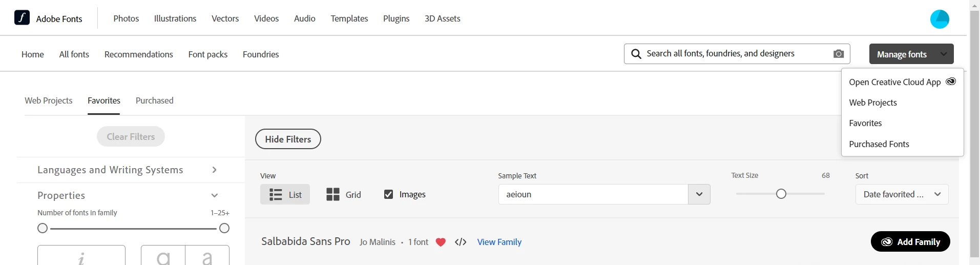
Task: Open web project embed code icon
Action: point(461,242)
